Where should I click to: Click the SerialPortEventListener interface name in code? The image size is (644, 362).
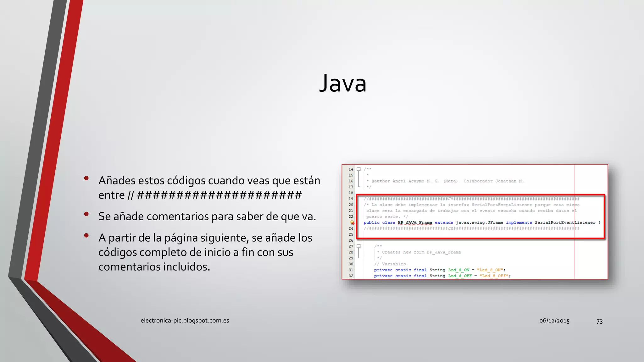(565, 222)
